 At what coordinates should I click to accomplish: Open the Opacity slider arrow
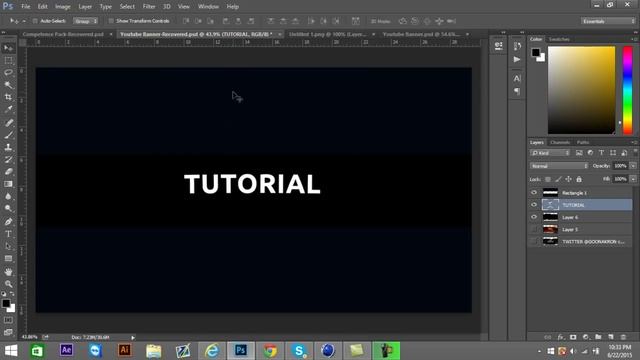tap(633, 166)
